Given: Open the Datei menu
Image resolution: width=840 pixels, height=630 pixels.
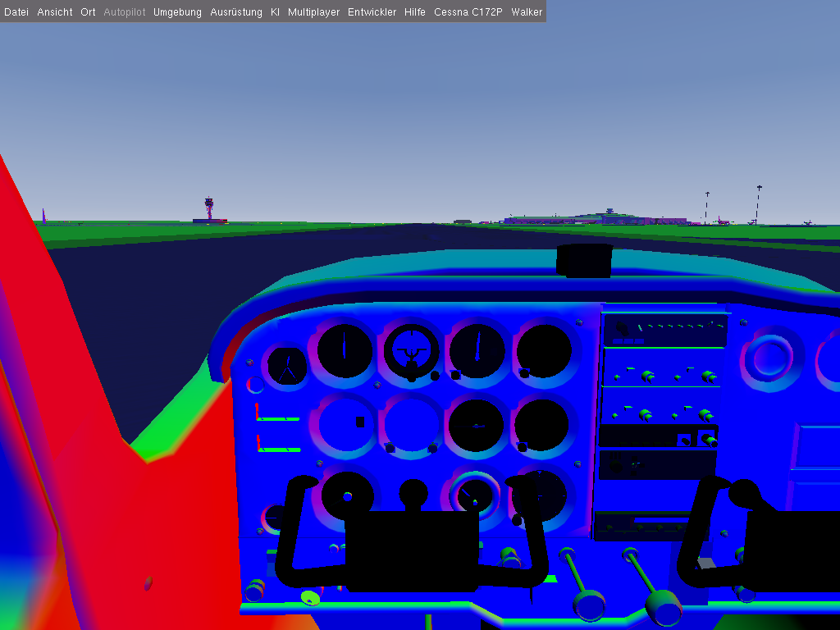Looking at the screenshot, I should point(16,12).
